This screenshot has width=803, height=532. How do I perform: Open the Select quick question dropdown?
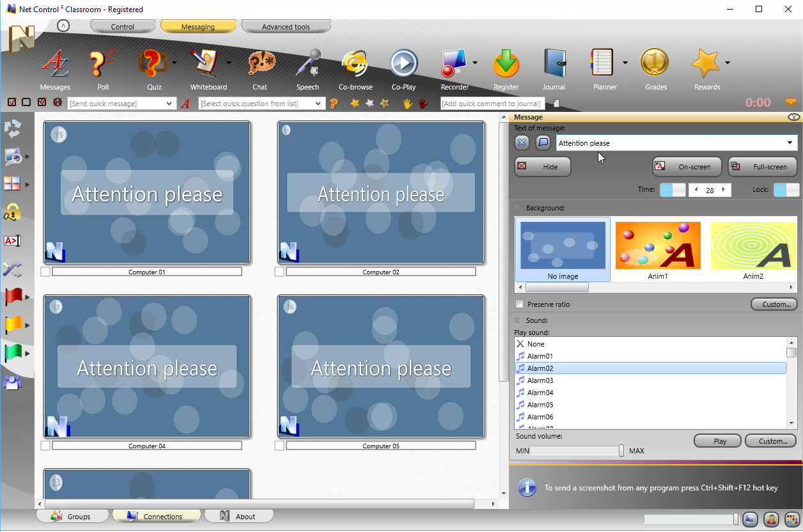coord(319,104)
